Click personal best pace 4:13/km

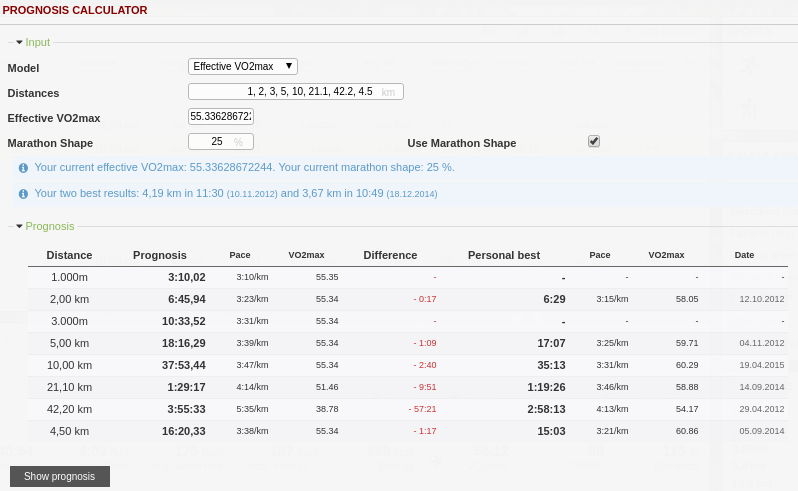(612, 409)
